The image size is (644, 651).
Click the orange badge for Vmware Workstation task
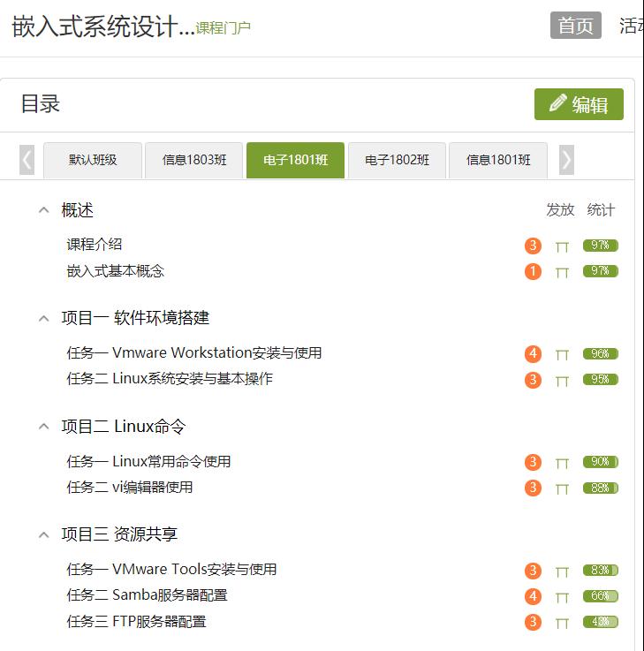[532, 354]
